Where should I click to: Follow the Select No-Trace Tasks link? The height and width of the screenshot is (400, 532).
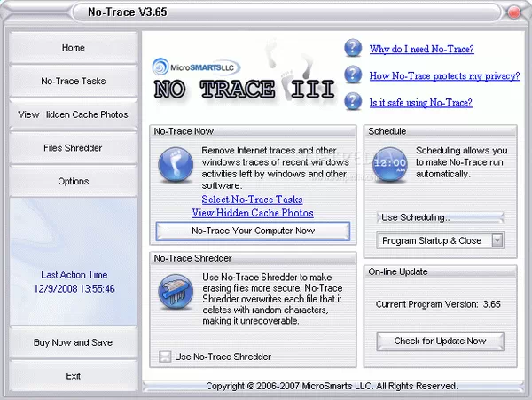click(x=252, y=200)
